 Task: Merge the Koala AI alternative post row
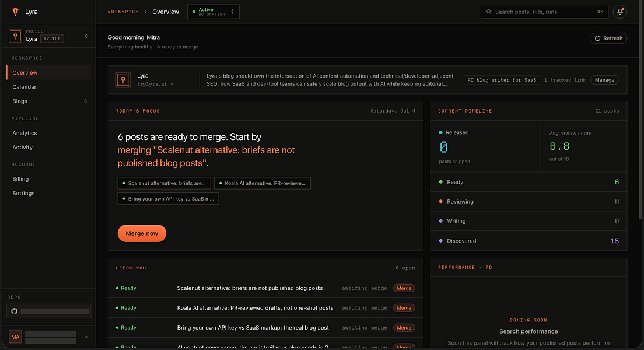[x=404, y=308]
